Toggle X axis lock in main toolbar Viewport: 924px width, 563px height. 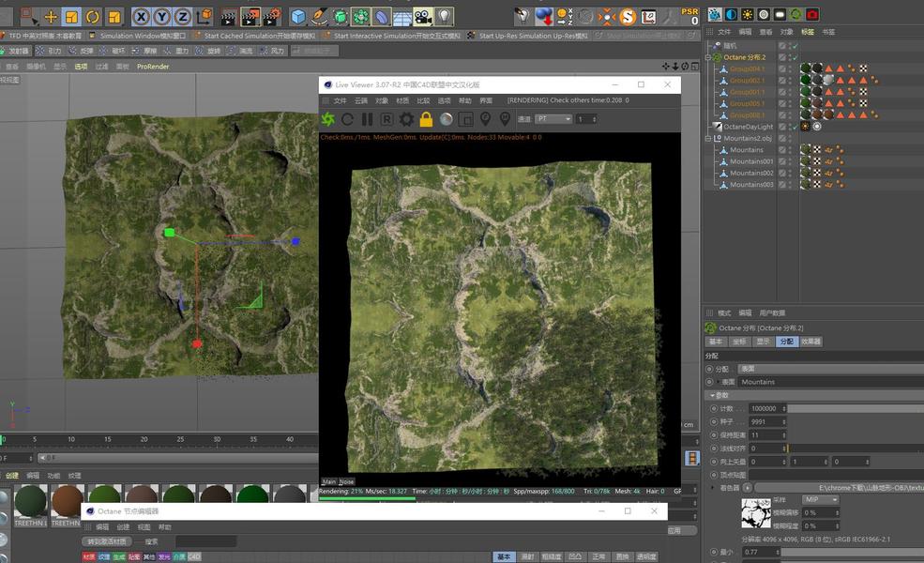141,17
